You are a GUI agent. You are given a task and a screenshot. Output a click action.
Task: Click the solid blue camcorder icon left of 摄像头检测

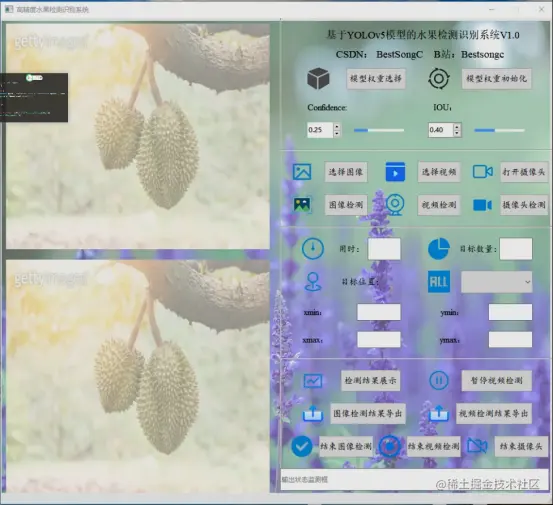(x=482, y=205)
